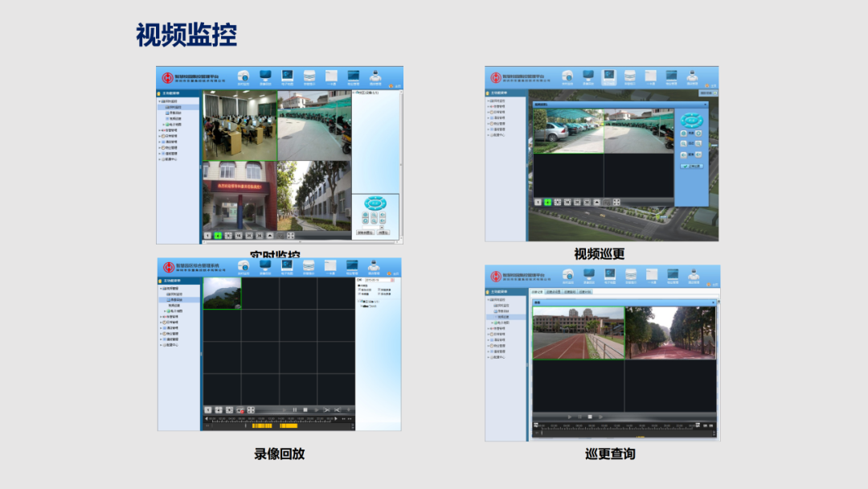
Task: Open first tab in 巡更查询 window
Action: pos(537,292)
